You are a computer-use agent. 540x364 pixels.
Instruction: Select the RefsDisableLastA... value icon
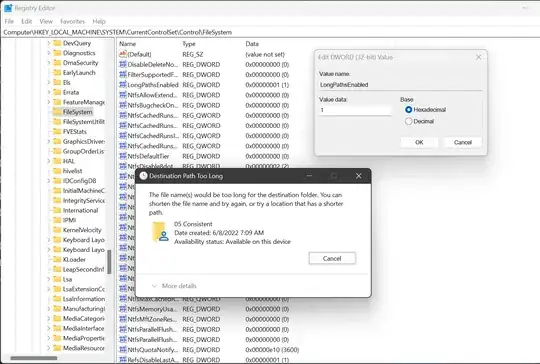coord(123,360)
